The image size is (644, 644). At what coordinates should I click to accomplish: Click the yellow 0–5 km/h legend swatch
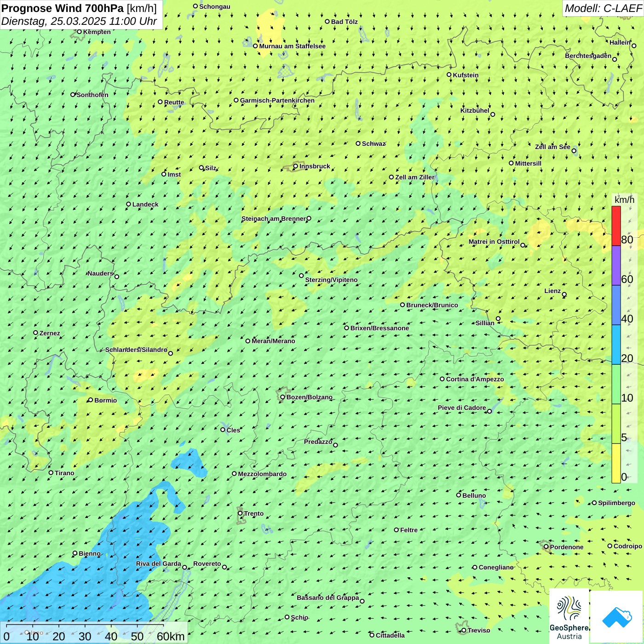(616, 463)
